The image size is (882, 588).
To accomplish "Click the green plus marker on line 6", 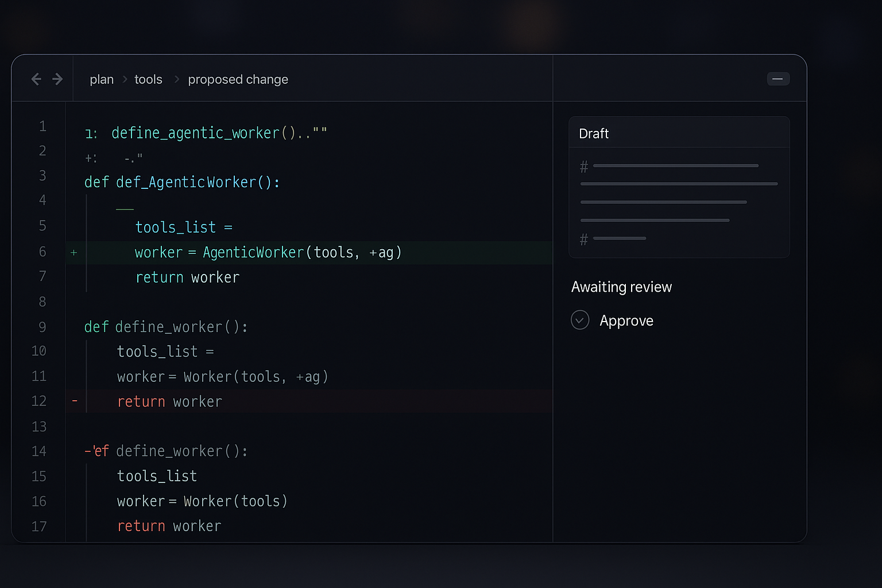I will (73, 253).
